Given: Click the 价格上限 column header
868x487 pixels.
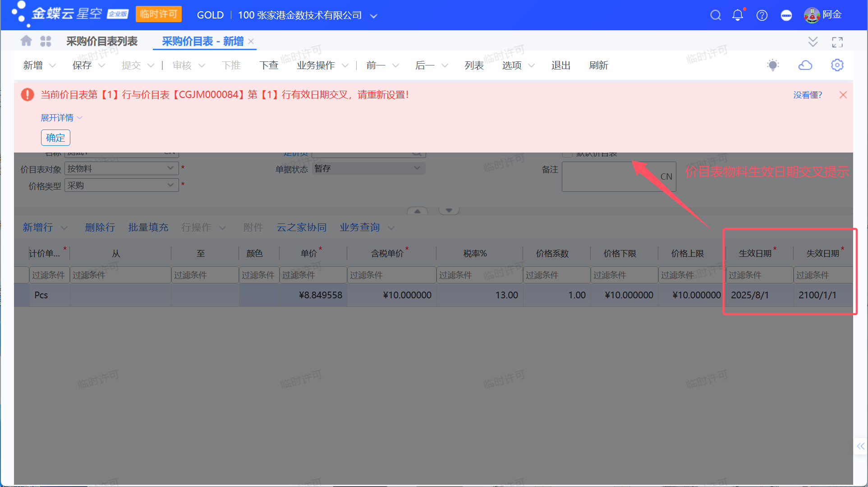Looking at the screenshot, I should (687, 253).
